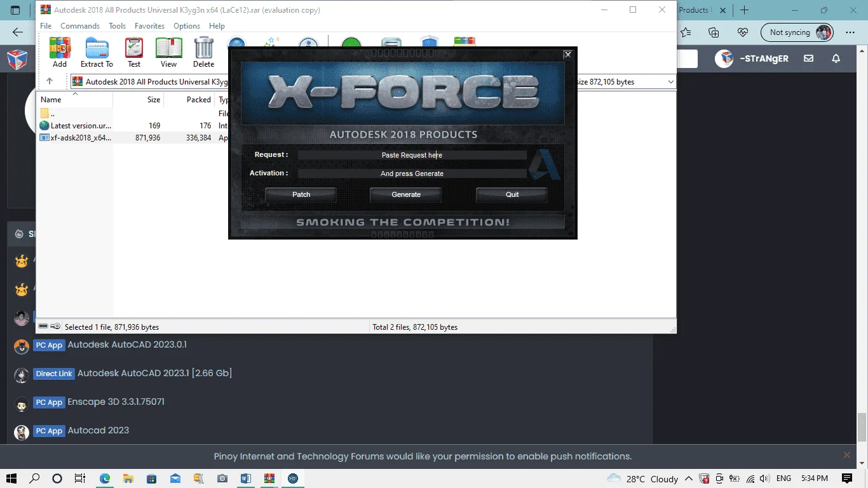The width and height of the screenshot is (868, 488).
Task: Click the Delete toolbar icon in WinRAR
Action: [x=203, y=52]
